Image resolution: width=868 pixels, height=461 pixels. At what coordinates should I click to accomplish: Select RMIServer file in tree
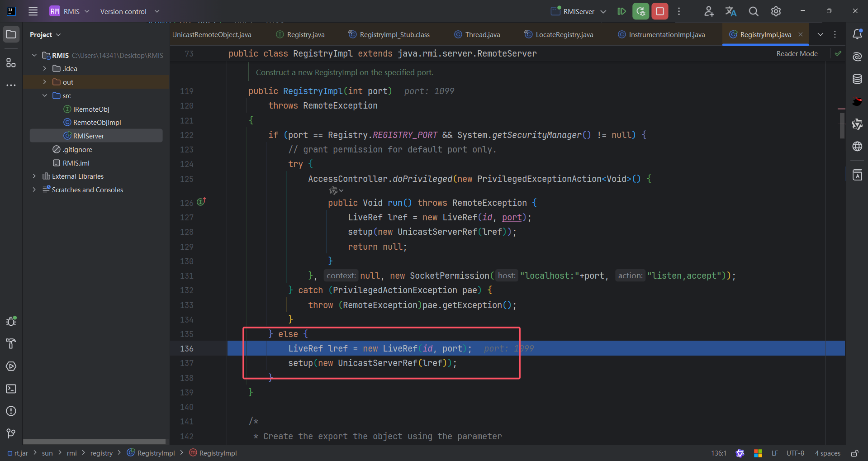click(x=96, y=136)
